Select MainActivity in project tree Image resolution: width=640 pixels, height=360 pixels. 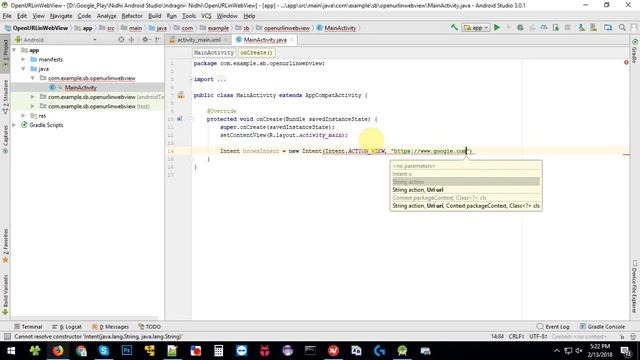(x=80, y=87)
